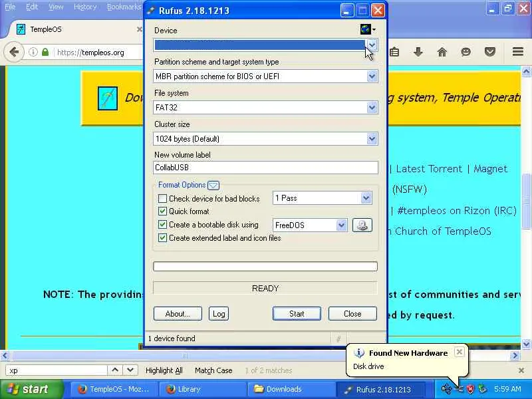
Task: Go to next find match arrow
Action: click(x=130, y=370)
